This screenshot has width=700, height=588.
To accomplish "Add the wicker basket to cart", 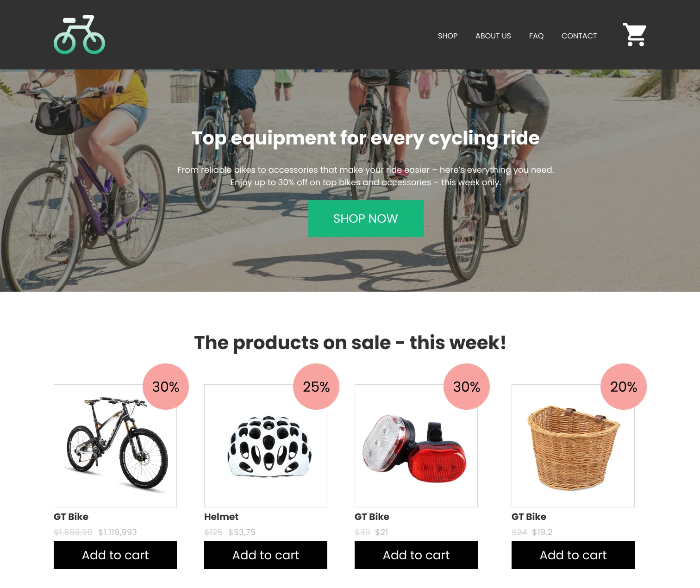I will coord(573,555).
